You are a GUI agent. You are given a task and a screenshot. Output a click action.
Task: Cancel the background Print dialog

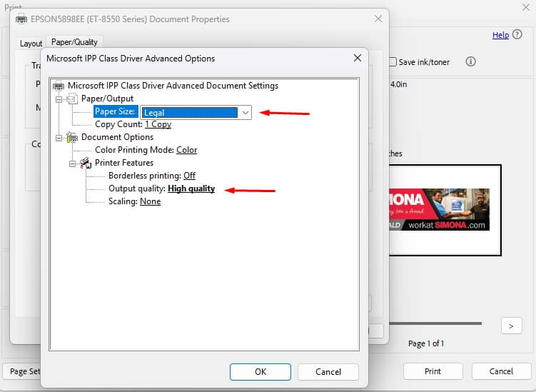click(501, 371)
